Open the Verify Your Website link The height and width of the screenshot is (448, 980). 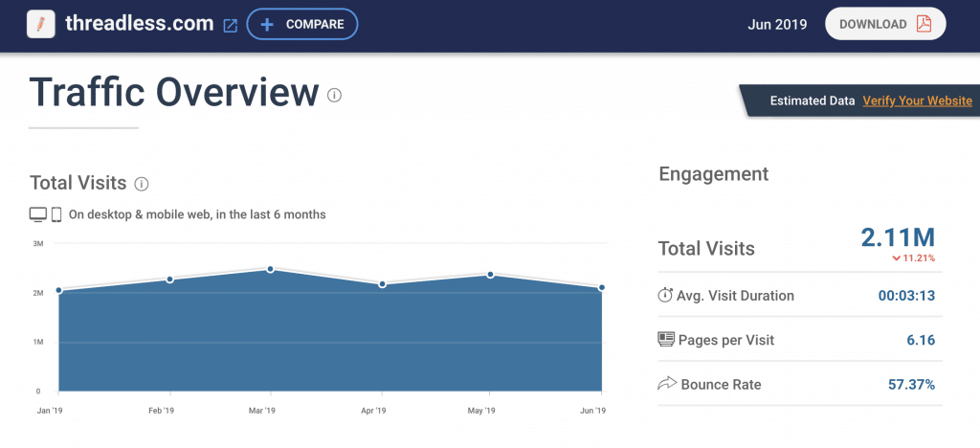click(x=917, y=101)
